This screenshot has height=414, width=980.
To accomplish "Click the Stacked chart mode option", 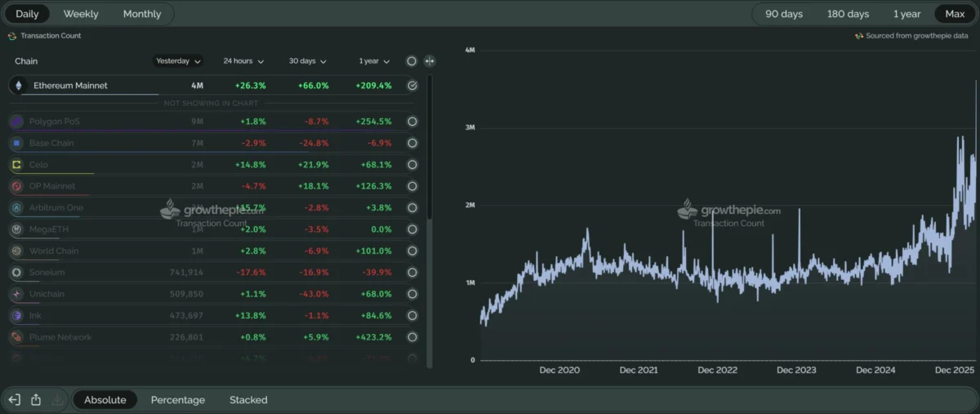I will pos(248,399).
